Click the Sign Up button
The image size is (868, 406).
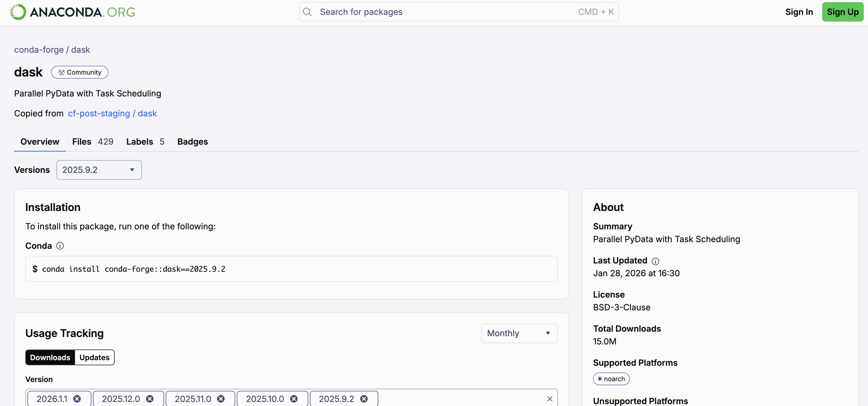coord(842,12)
